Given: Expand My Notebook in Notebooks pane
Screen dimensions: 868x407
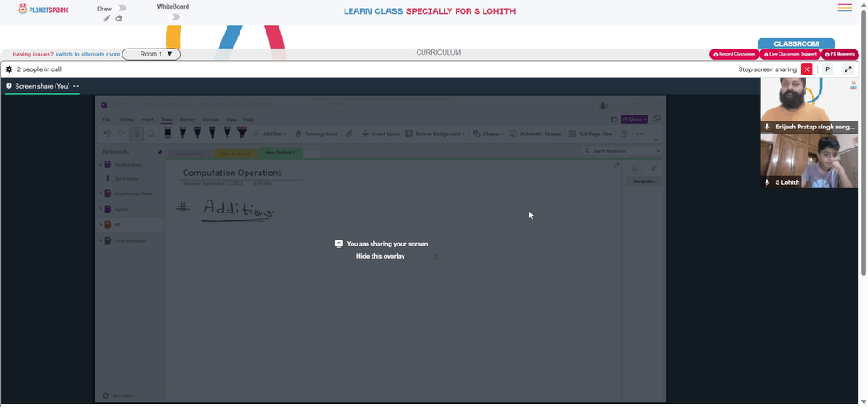Looking at the screenshot, I should tap(100, 165).
